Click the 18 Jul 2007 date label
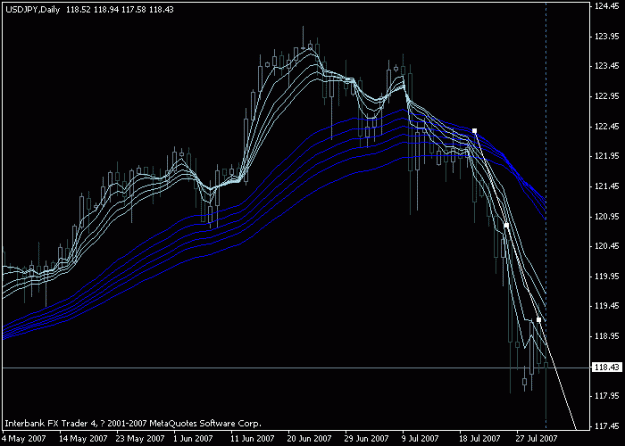Image resolution: width=625 pixels, height=446 pixels. point(480,439)
